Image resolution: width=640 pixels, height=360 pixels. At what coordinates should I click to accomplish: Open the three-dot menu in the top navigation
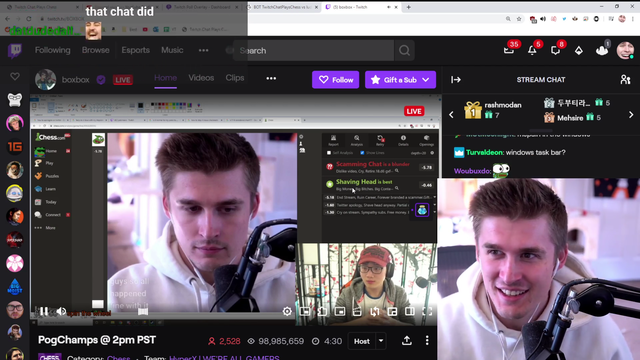[x=203, y=50]
